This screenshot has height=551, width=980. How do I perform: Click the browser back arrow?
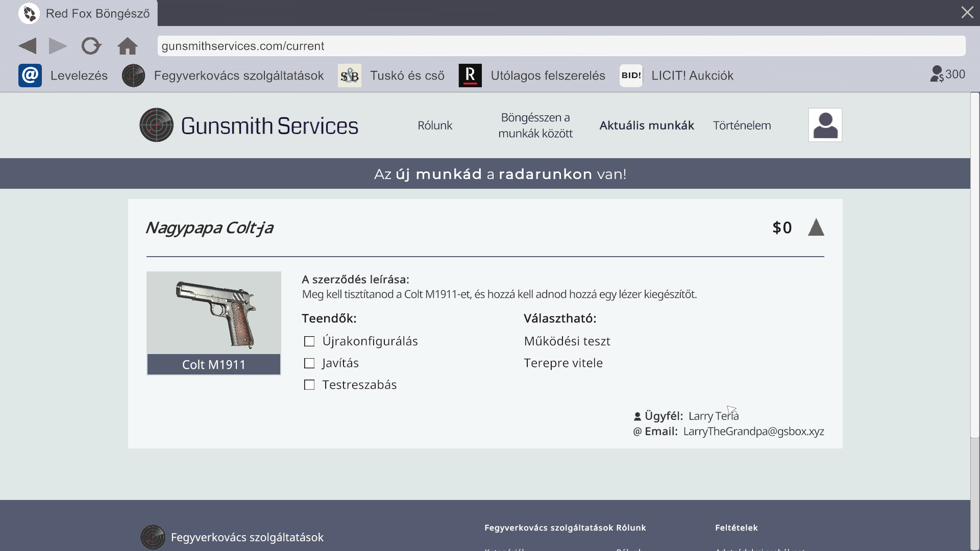click(x=28, y=46)
